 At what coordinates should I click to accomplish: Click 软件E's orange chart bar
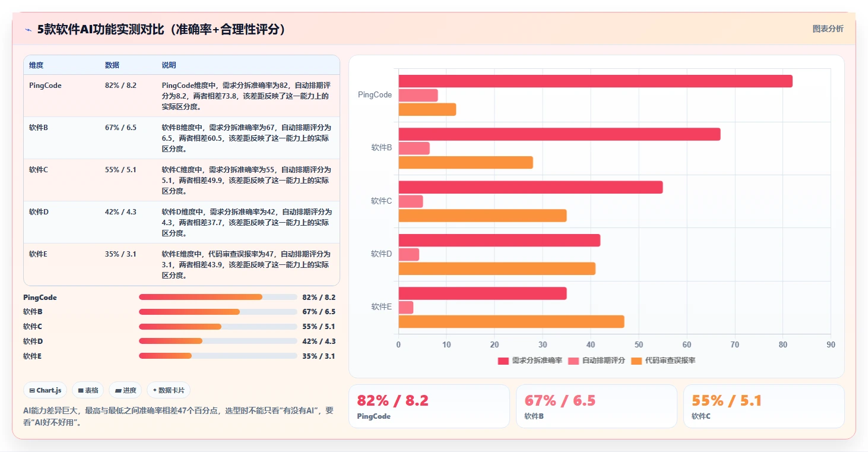[x=511, y=322]
